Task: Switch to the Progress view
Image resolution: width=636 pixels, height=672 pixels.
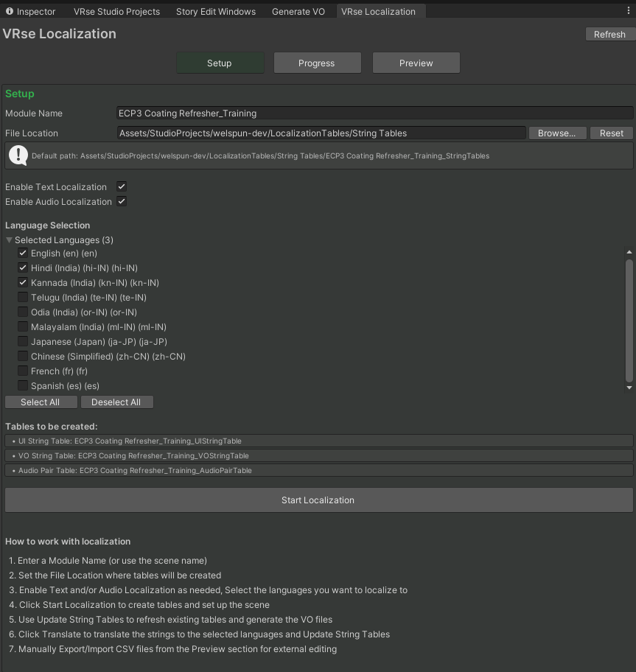Action: click(x=317, y=63)
